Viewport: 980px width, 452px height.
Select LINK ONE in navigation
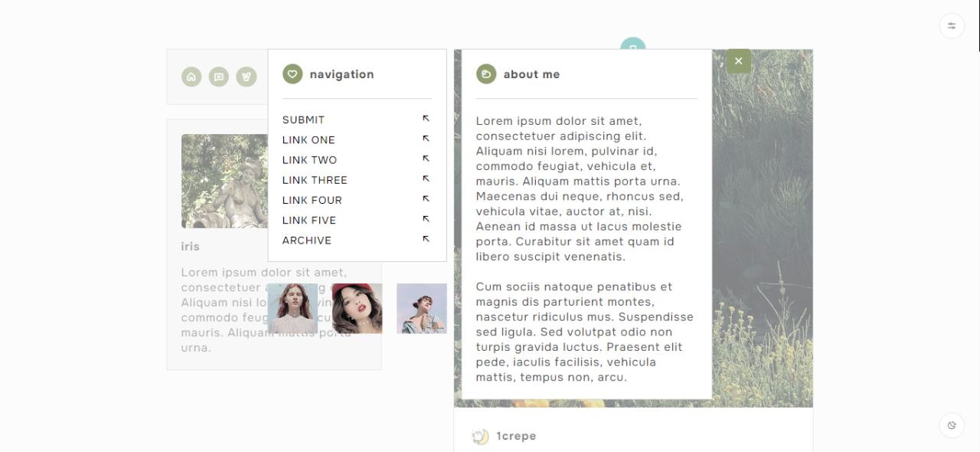pos(309,139)
